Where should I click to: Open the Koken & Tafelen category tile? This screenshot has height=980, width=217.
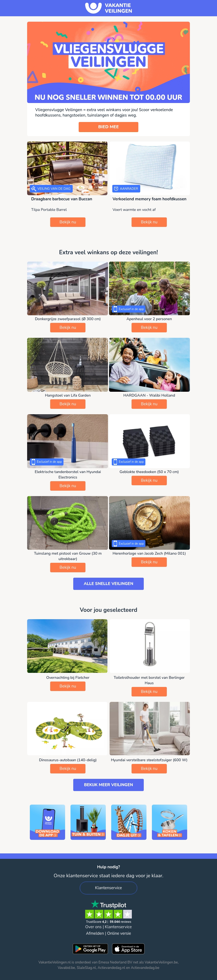pyautogui.click(x=170, y=822)
